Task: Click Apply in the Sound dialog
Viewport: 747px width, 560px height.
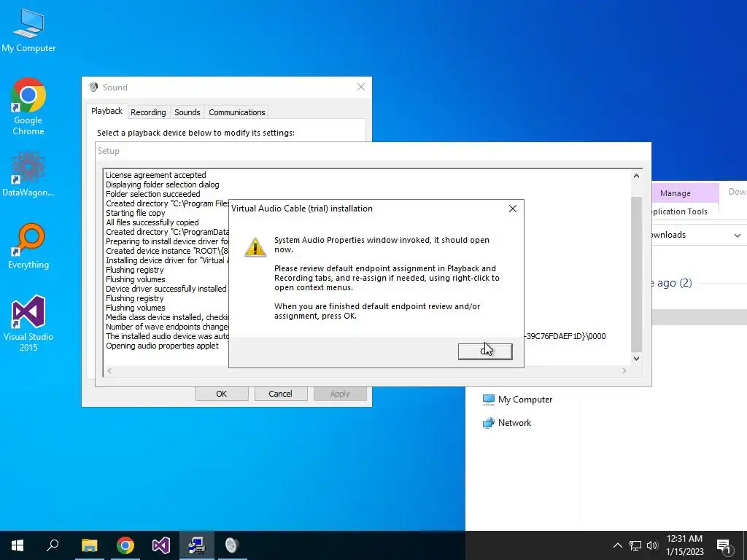Action: click(x=340, y=394)
